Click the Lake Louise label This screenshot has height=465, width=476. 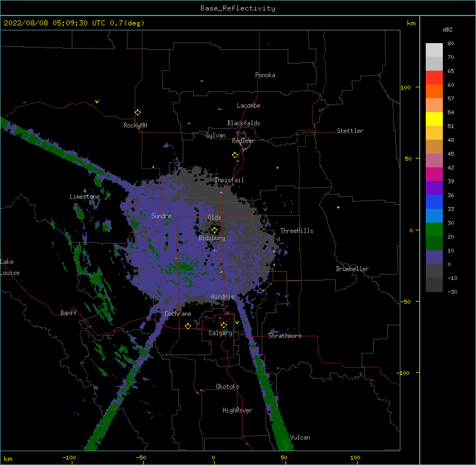(10, 267)
